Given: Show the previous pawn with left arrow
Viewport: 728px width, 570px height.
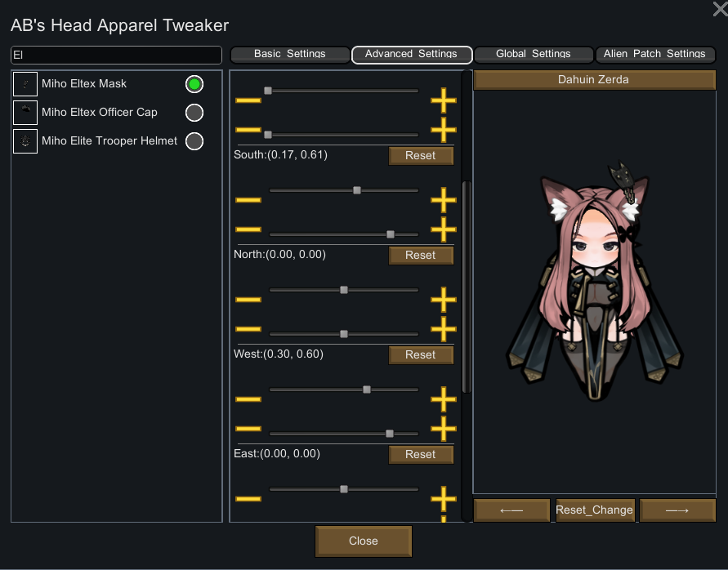Looking at the screenshot, I should [511, 510].
